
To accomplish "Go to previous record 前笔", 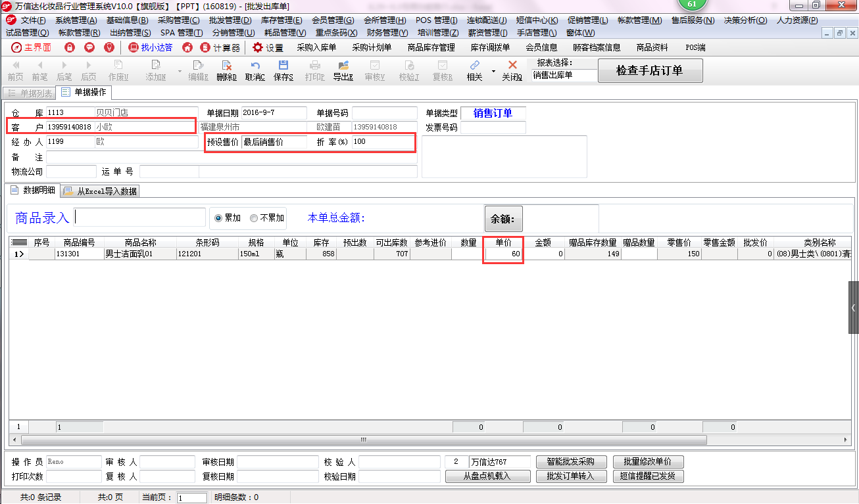I will (40, 70).
